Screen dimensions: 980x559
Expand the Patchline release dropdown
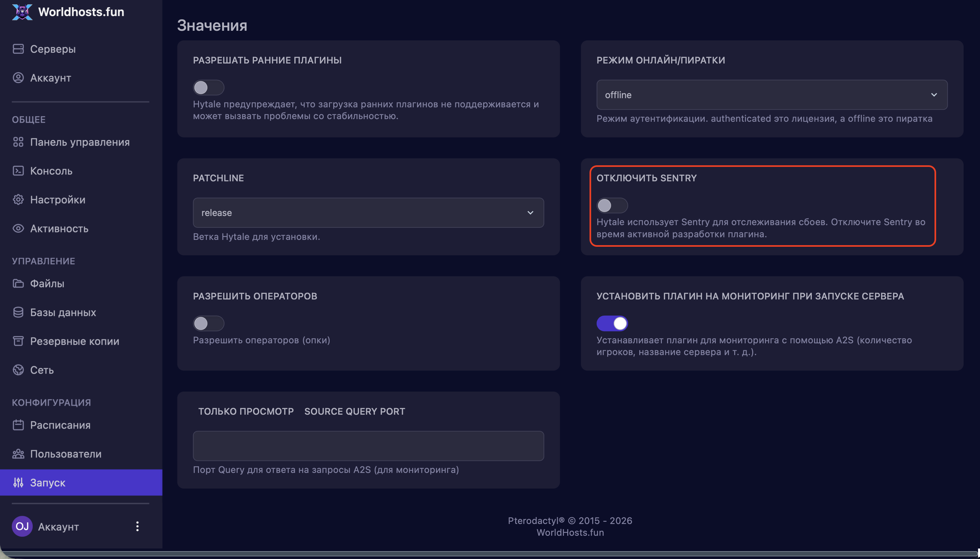[x=368, y=213]
